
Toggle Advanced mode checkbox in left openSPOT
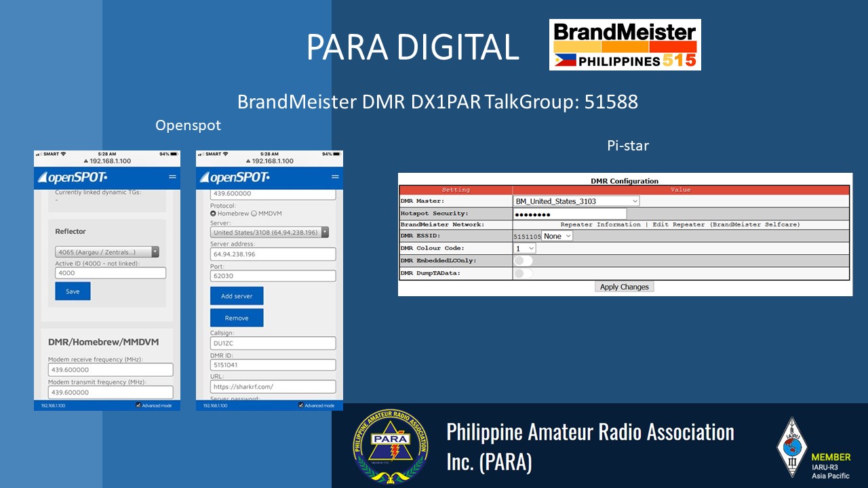pyautogui.click(x=139, y=405)
